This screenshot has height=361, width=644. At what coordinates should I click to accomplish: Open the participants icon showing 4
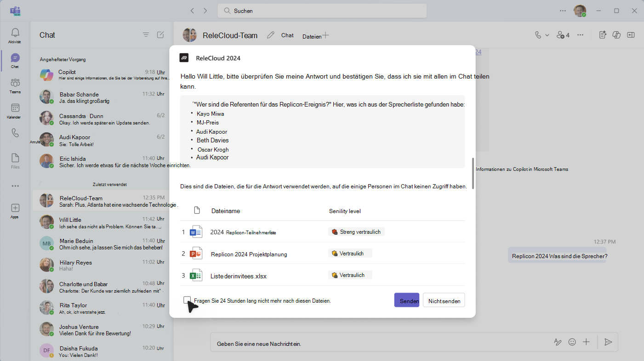click(x=563, y=35)
